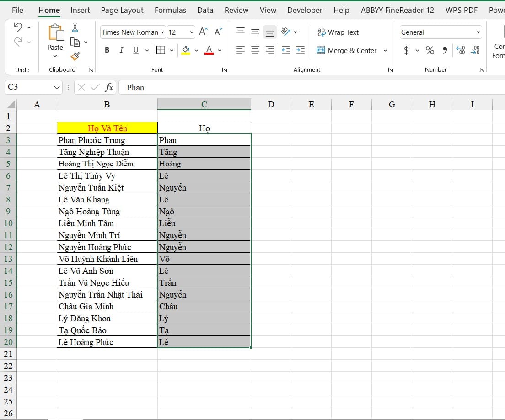Click the Paste clipboard icon
The height and width of the screenshot is (420, 505).
pyautogui.click(x=56, y=32)
